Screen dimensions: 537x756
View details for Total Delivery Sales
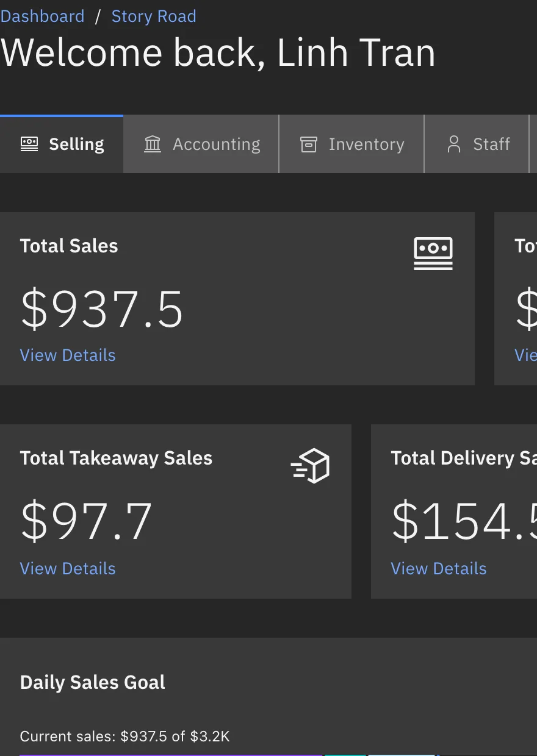439,569
